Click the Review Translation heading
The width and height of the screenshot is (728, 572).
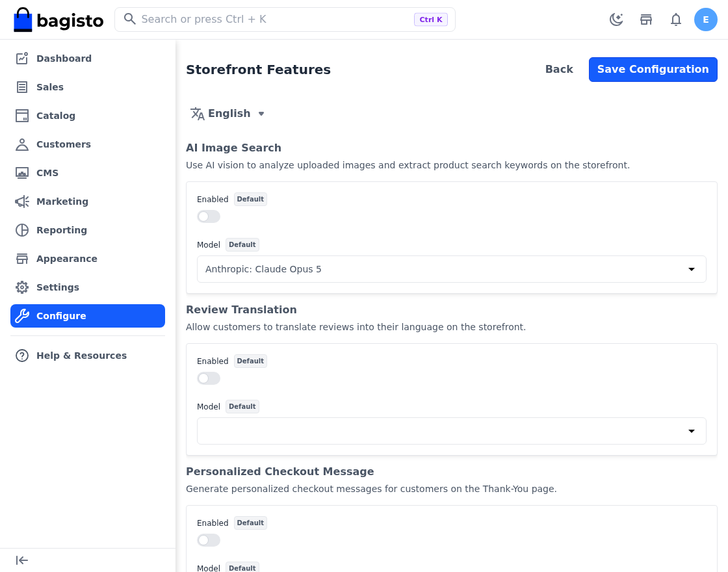(241, 309)
